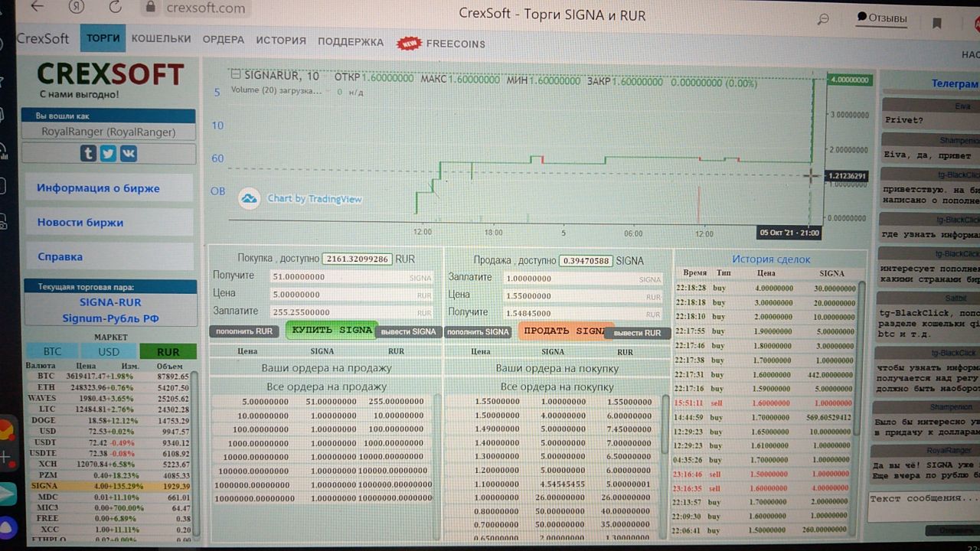This screenshot has height=551, width=980.
Task: Click вывести SIGNA button in buy panel
Action: tap(408, 331)
